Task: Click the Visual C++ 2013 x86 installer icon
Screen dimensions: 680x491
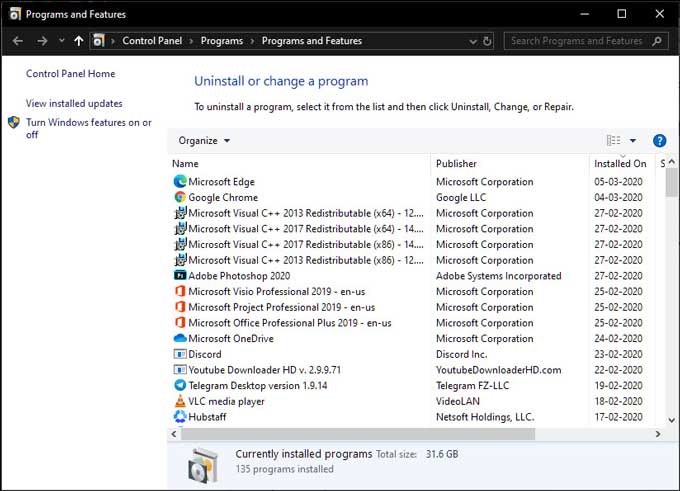Action: click(180, 260)
